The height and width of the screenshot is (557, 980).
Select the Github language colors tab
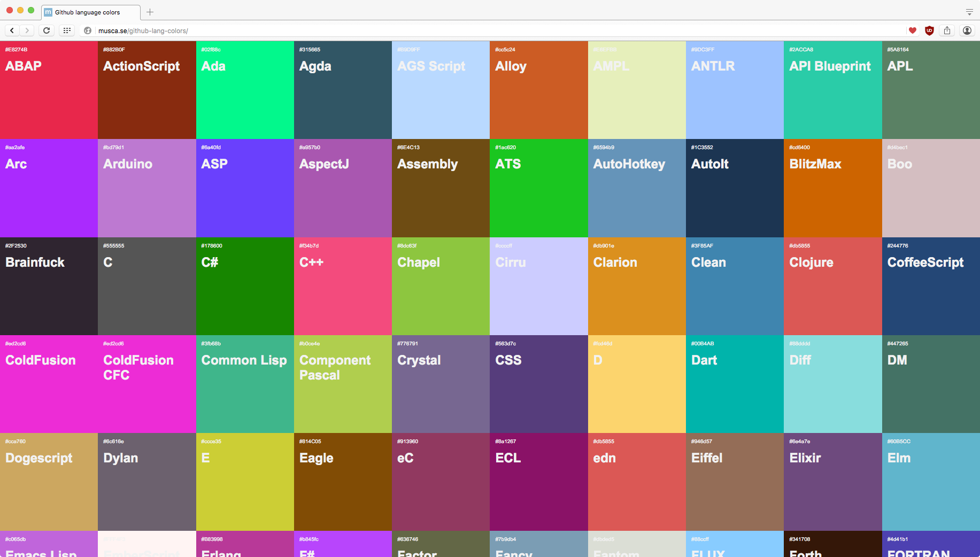[x=91, y=12]
